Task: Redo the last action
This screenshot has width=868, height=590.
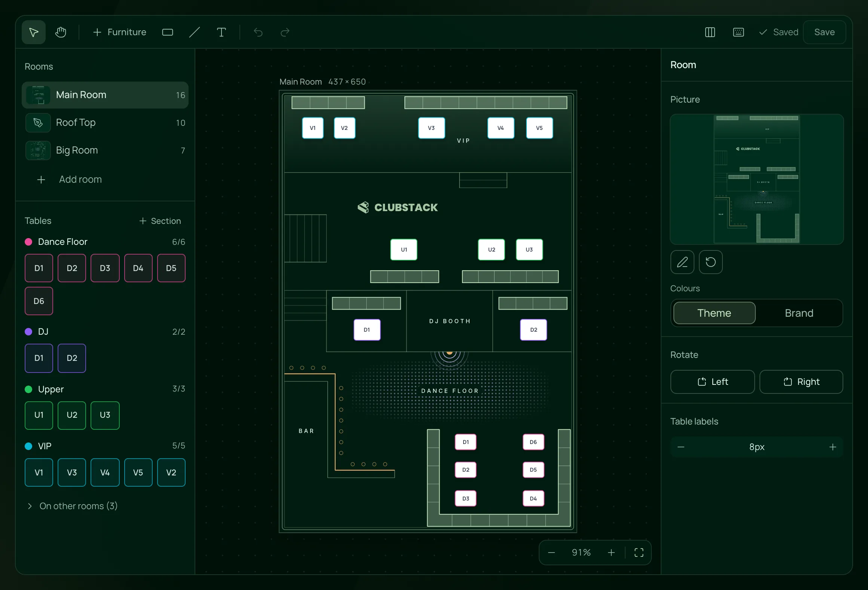Action: [x=285, y=32]
